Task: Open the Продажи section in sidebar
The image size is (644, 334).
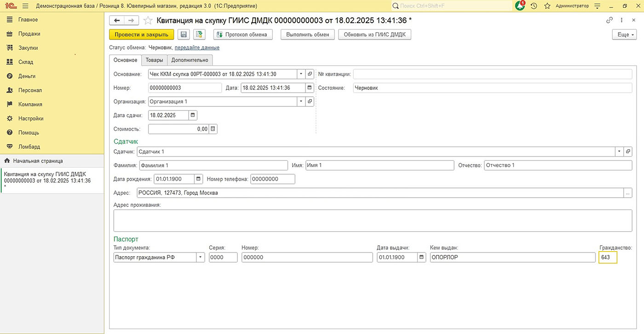Action: [x=52, y=34]
